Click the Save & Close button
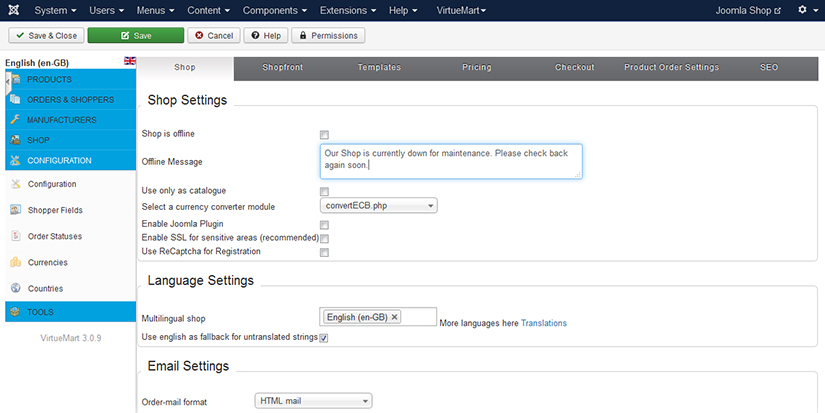 point(46,35)
